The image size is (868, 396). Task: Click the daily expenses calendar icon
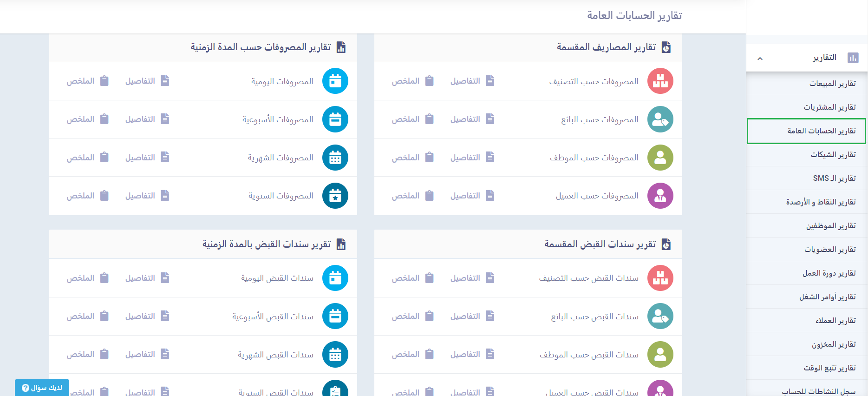pyautogui.click(x=335, y=81)
